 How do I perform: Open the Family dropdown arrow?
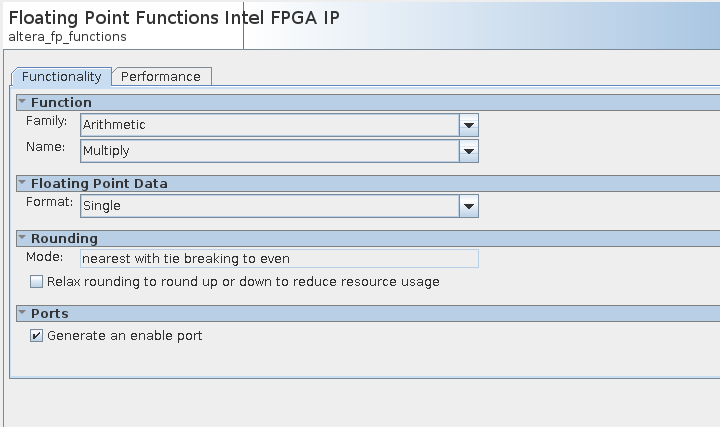point(468,125)
